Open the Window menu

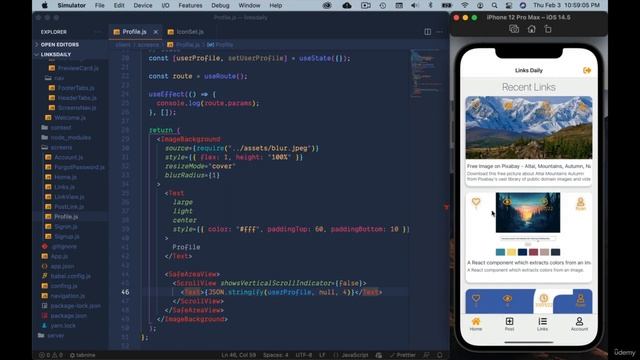(249, 5)
